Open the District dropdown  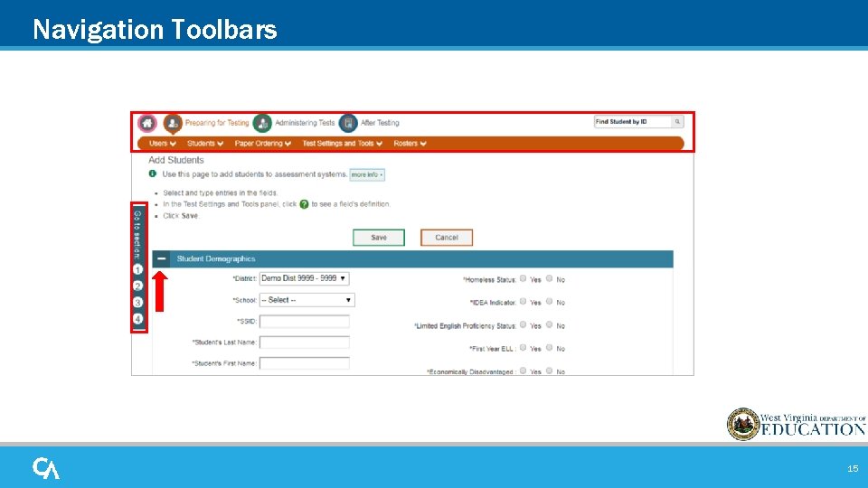[304, 278]
